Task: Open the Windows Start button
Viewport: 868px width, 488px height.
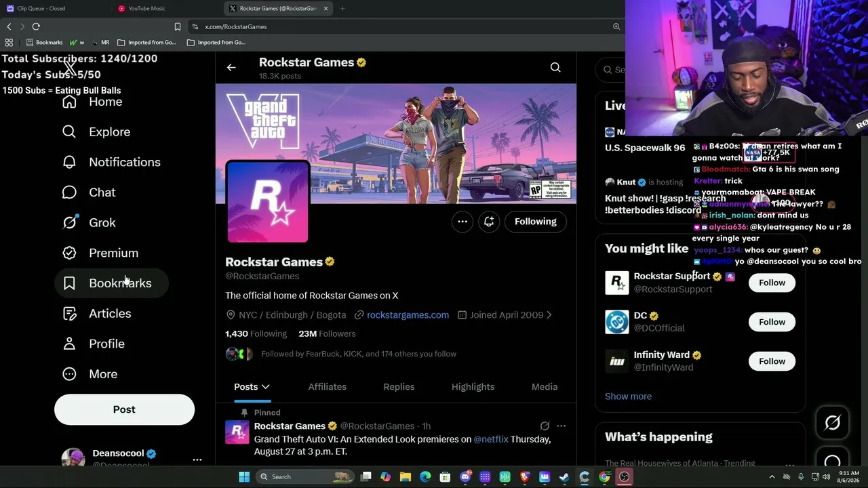Action: 244,476
